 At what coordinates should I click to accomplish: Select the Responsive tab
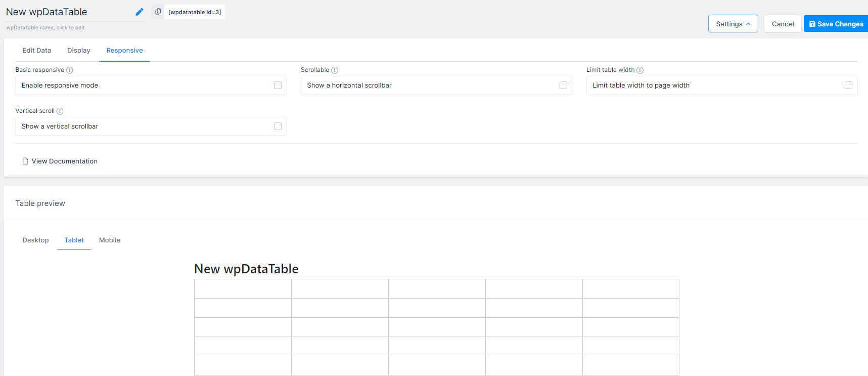[x=124, y=50]
